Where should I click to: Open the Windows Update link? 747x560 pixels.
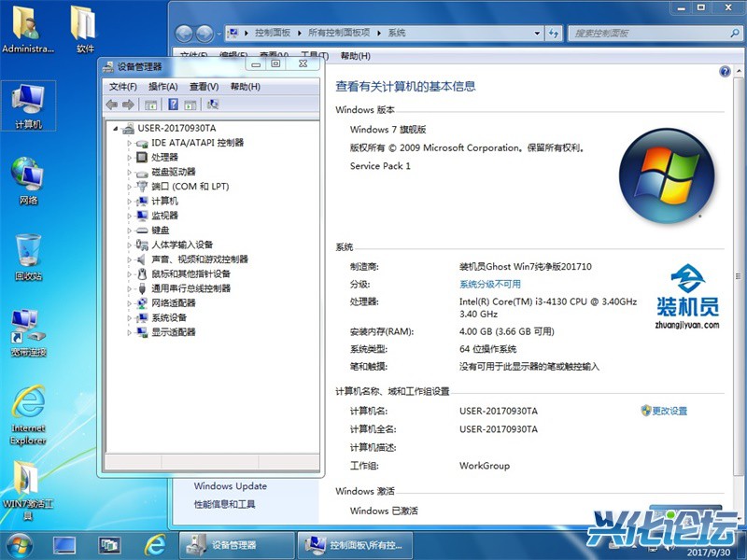pos(230,486)
